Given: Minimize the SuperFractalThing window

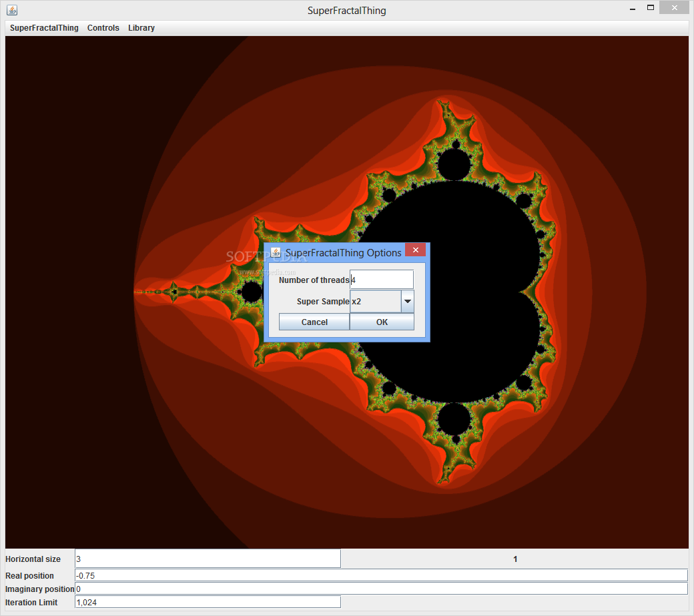Looking at the screenshot, I should coord(633,9).
